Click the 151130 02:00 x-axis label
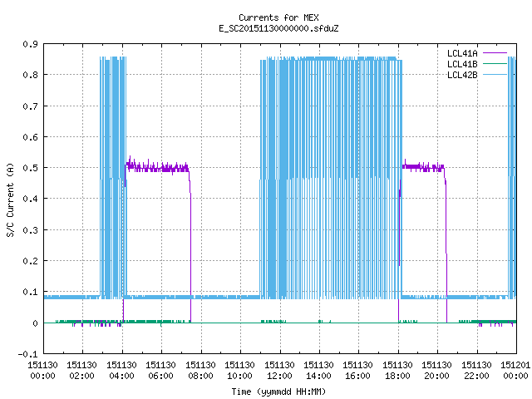The width and height of the screenshot is (532, 399). pyautogui.click(x=81, y=371)
